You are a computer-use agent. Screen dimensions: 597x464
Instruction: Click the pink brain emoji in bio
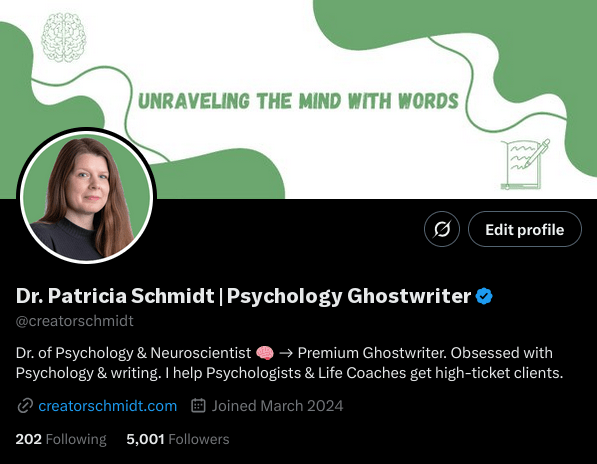(265, 353)
